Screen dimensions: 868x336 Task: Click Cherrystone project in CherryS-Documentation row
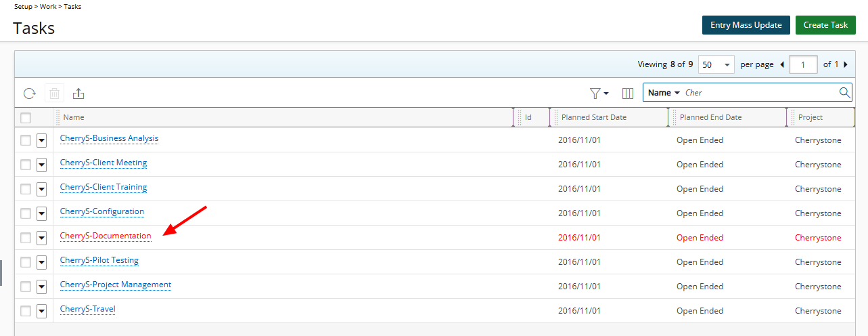(818, 238)
